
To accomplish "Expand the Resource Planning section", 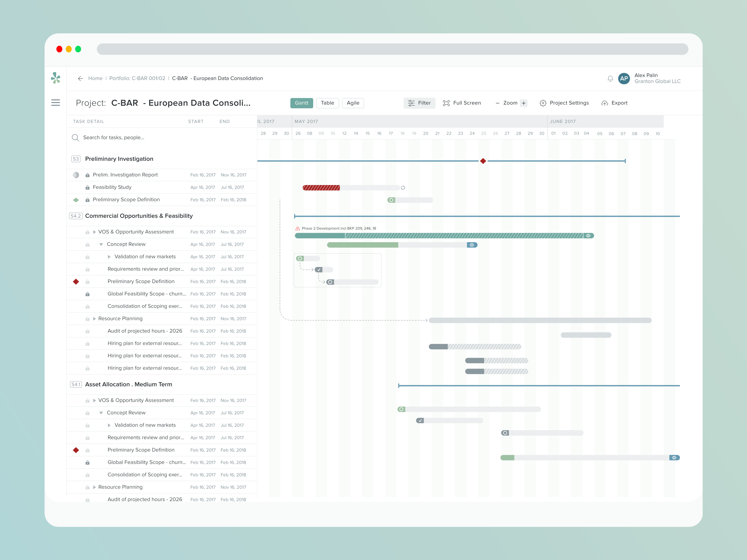I will coord(94,318).
